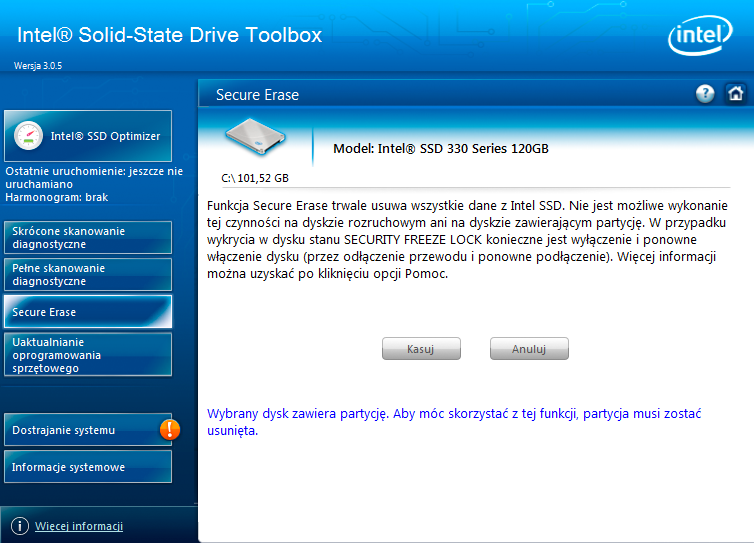Screen dimensions: 754x543
Task: Click the Harmonogram: brak status text
Action: (x=57, y=197)
